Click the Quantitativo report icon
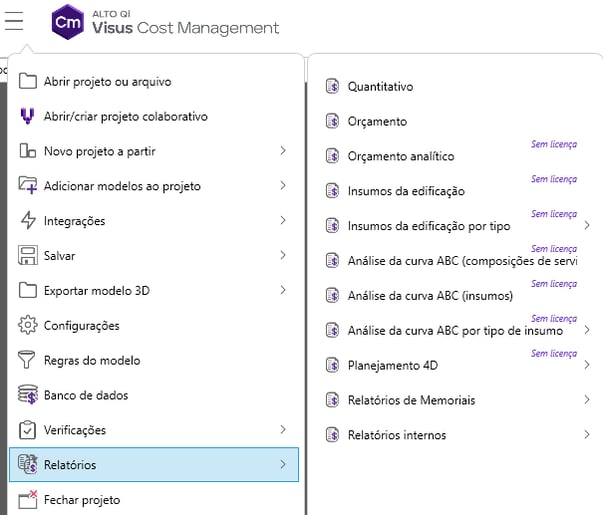 [333, 87]
